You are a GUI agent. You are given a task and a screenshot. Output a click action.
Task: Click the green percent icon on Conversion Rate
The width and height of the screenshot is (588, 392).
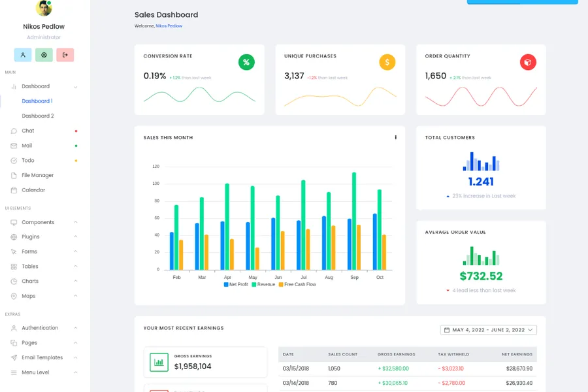(x=246, y=62)
